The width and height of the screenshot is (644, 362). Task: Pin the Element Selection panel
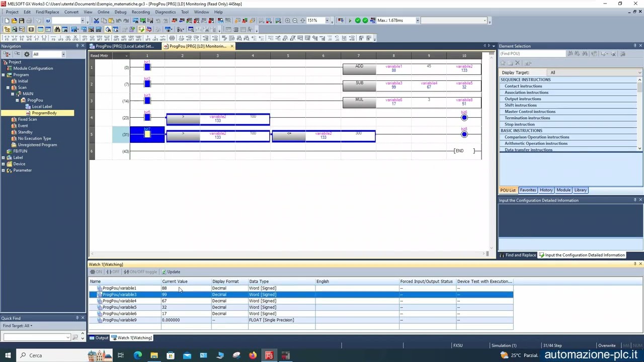pyautogui.click(x=635, y=46)
